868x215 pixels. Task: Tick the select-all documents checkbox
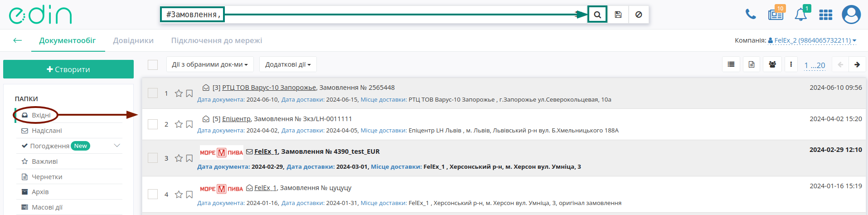(153, 65)
